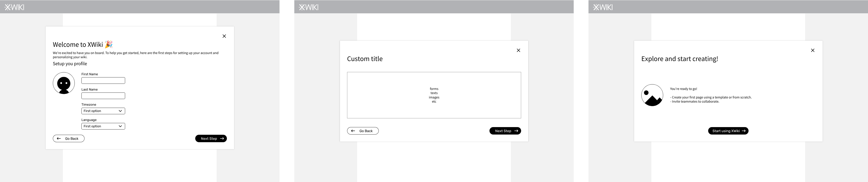Click the XWiki logo in the first screen
868x182 pixels.
14,7
